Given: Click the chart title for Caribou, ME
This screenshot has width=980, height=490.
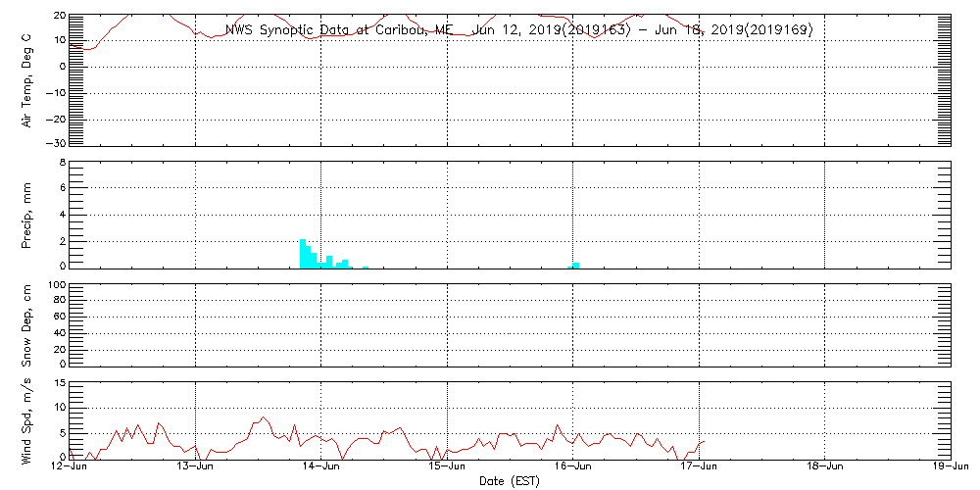Looking at the screenshot, I should point(518,30).
